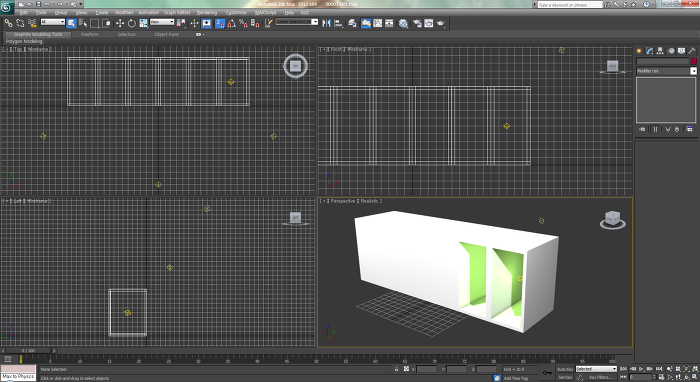Screen dimensions: 700x382
Task: Toggle the Graphite Modeling Tools ribbon icon
Action: (x=366, y=23)
